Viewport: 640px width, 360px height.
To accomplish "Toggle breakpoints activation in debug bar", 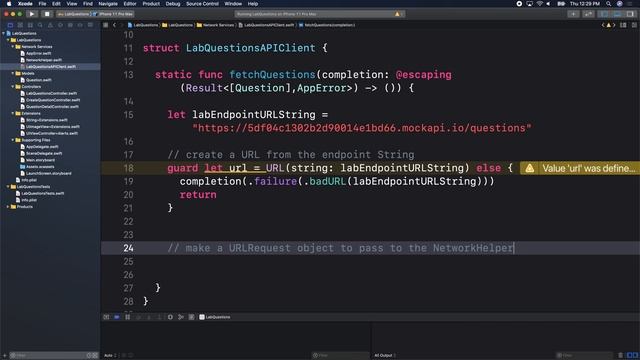I will tap(117, 317).
